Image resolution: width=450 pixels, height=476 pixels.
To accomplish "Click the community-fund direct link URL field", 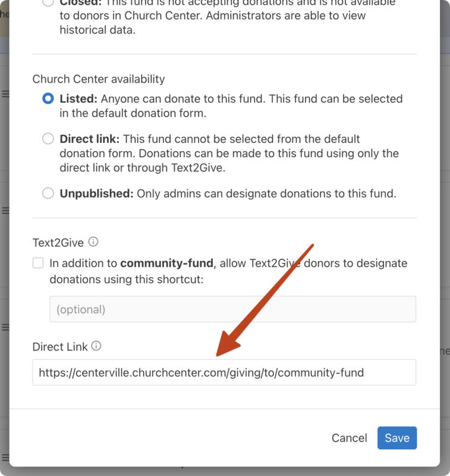I will click(224, 372).
